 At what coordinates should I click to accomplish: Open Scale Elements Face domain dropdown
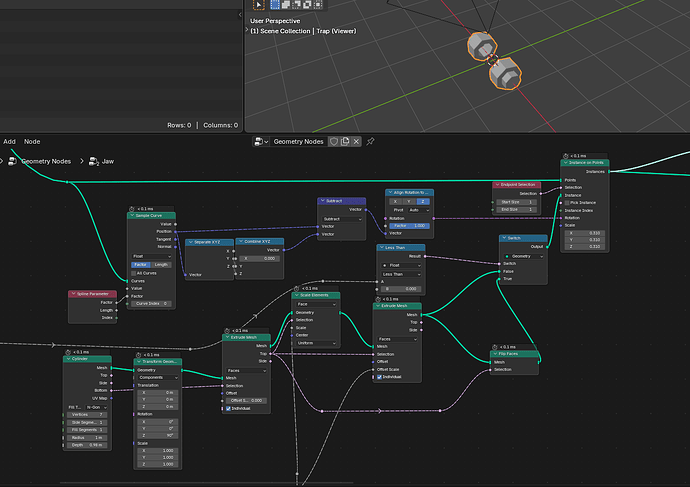(316, 304)
